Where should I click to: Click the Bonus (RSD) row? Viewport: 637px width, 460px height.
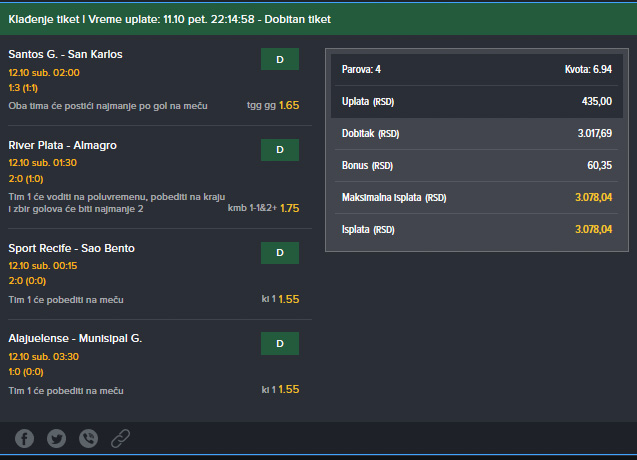pyautogui.click(x=477, y=165)
